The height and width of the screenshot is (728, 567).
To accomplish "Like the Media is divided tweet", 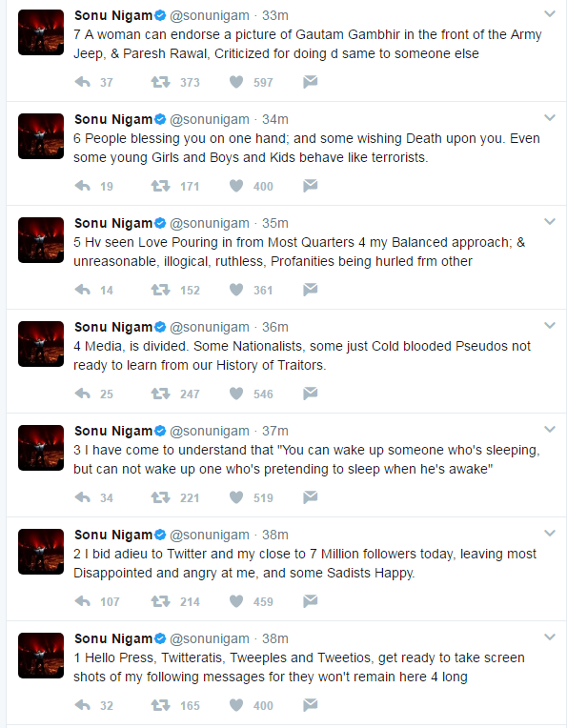I will pos(236,394).
